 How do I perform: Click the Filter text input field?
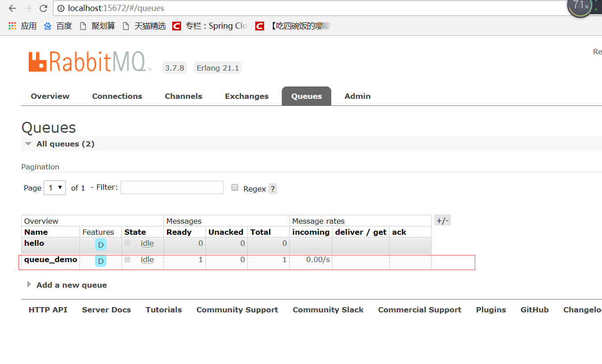172,188
